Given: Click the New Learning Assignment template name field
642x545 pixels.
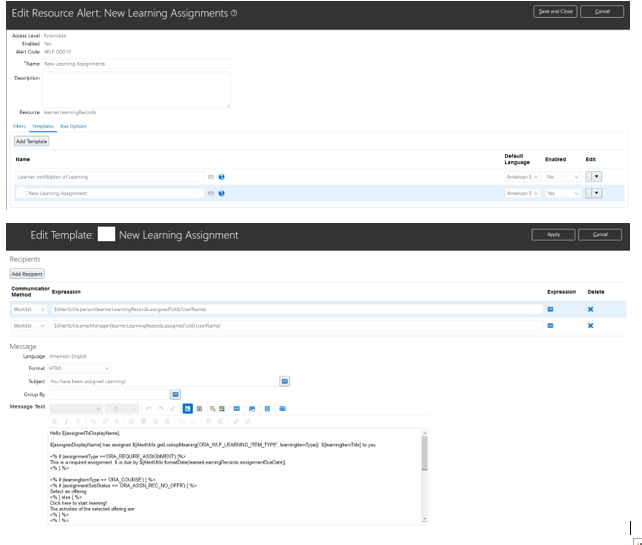Looking at the screenshot, I should pos(110,193).
